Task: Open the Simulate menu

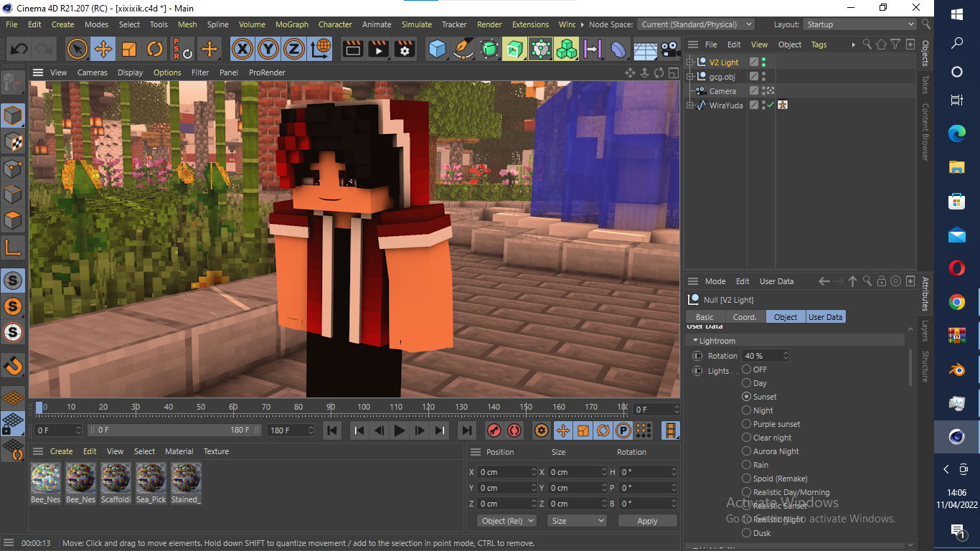Action: 417,24
